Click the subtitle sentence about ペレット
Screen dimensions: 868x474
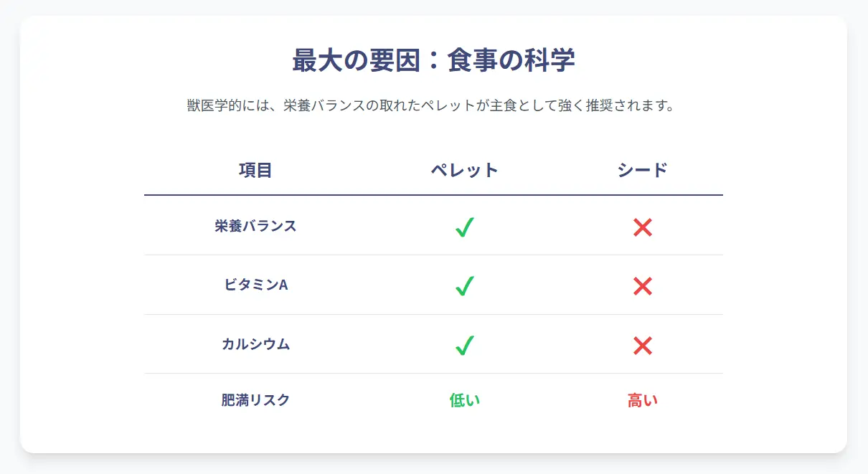pos(433,106)
